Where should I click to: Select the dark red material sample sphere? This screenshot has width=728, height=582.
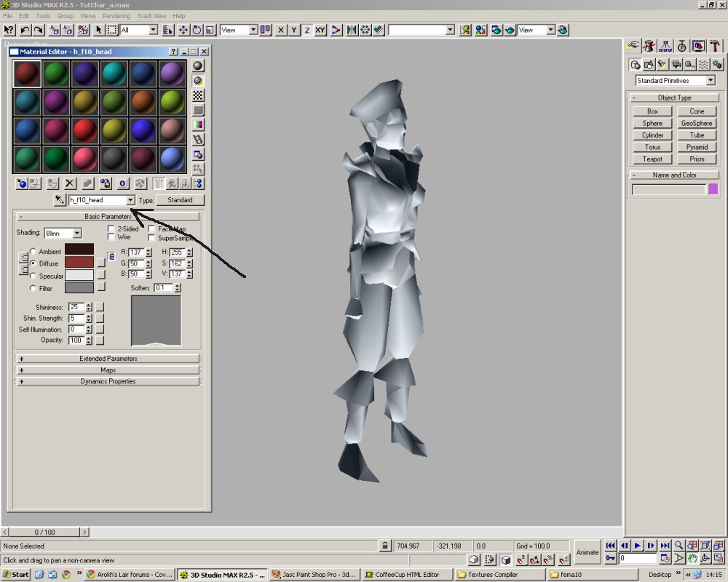tap(27, 73)
